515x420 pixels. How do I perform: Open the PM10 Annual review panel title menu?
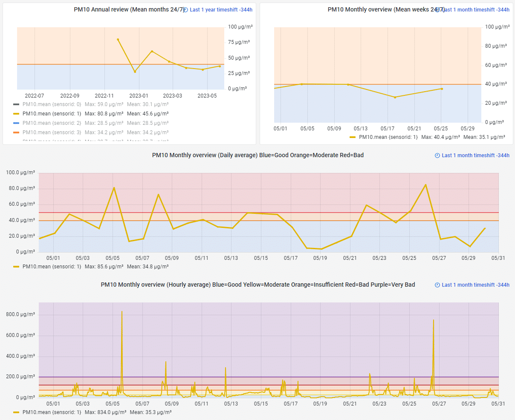(x=130, y=9)
